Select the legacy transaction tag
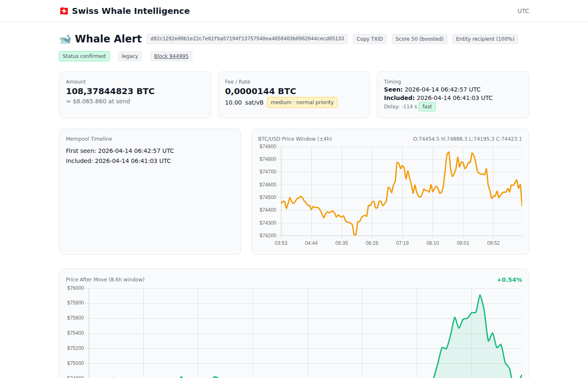The image size is (588, 378). (x=130, y=56)
